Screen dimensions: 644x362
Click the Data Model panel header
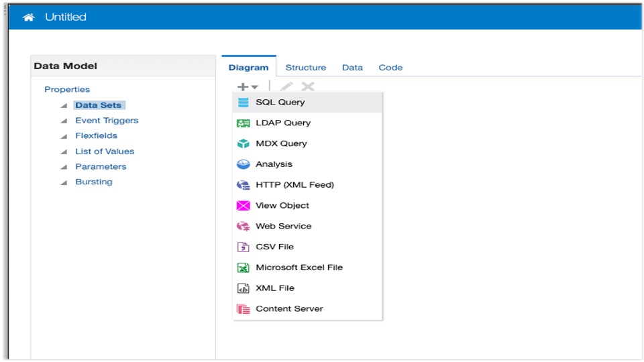(123, 66)
